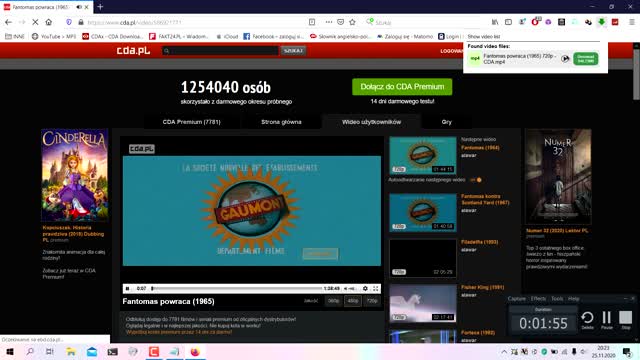Open YouTube > MP3 bookmark
Viewport: 640px width, 360px height.
[x=54, y=36]
